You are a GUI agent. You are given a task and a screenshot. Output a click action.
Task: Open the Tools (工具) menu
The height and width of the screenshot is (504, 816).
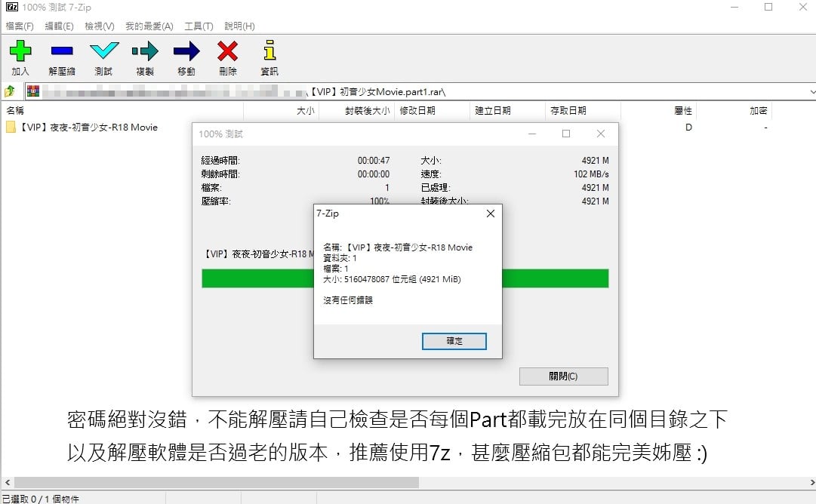(199, 26)
